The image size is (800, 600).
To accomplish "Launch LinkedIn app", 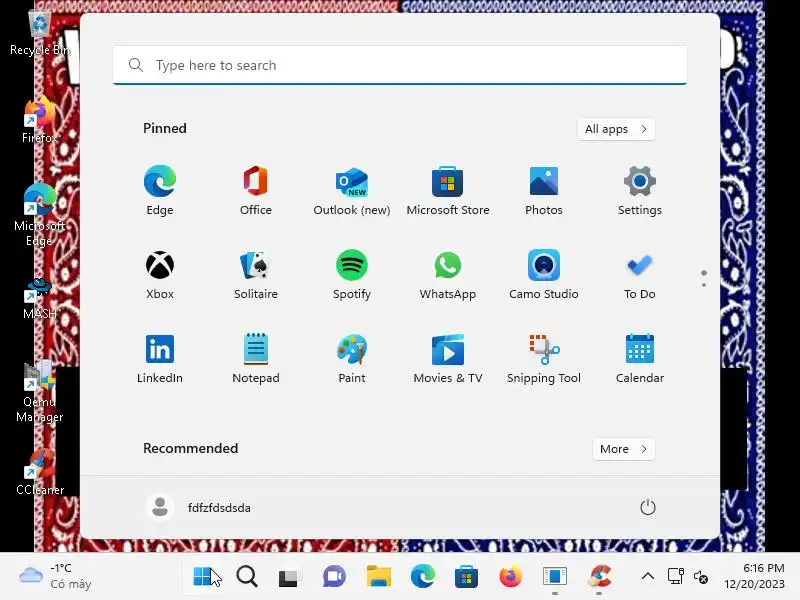I will pyautogui.click(x=160, y=358).
